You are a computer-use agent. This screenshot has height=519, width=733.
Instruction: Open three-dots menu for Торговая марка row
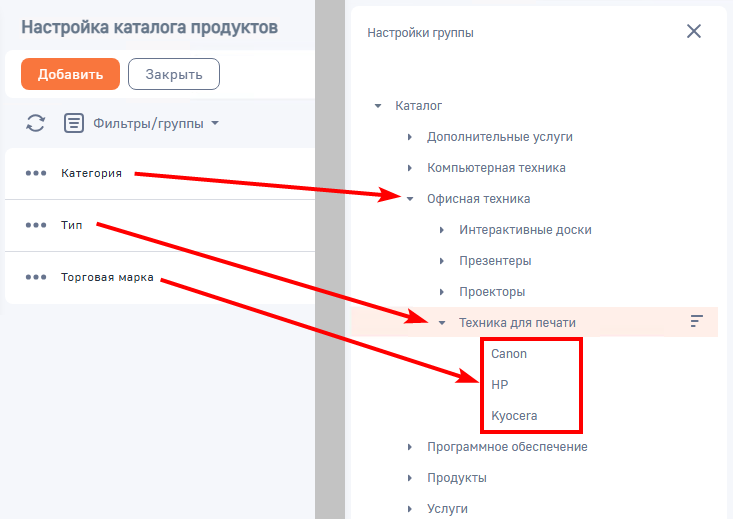[x=36, y=277]
